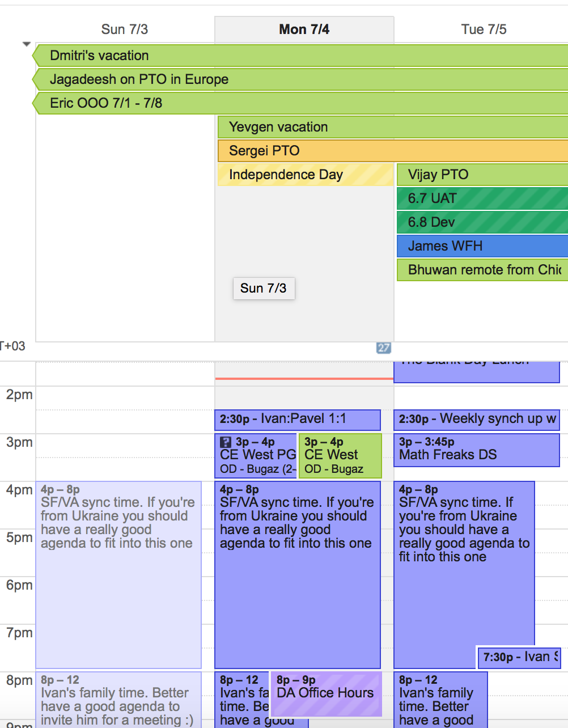Viewport: 568px width, 728px height.
Task: Open the Mon 7/4 day header
Action: [304, 29]
